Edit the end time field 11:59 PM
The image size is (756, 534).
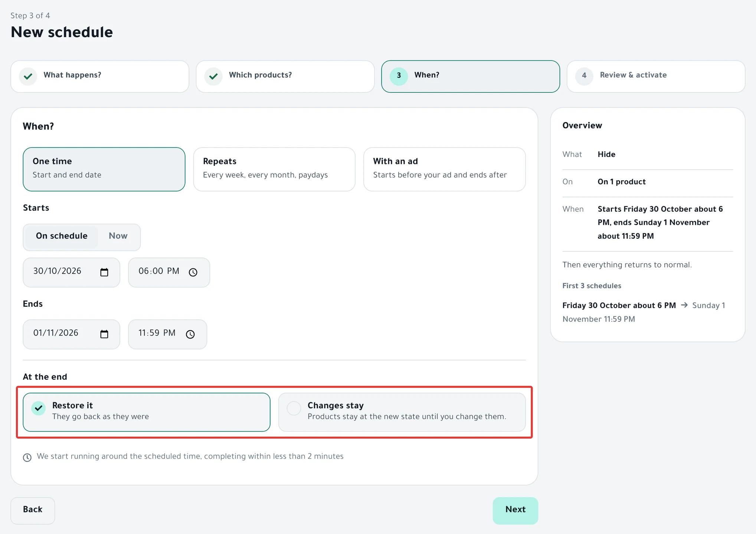point(167,334)
